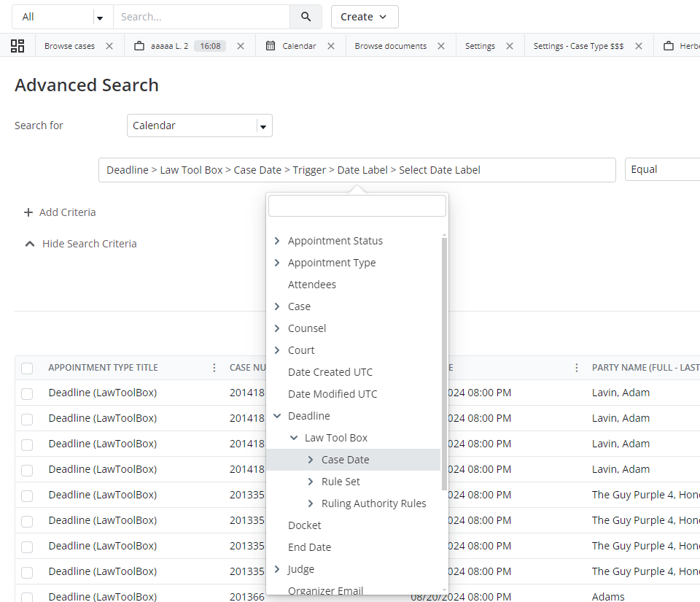Check the first The Guy Purple 4 row checkbox
This screenshot has width=700, height=602.
[x=27, y=495]
